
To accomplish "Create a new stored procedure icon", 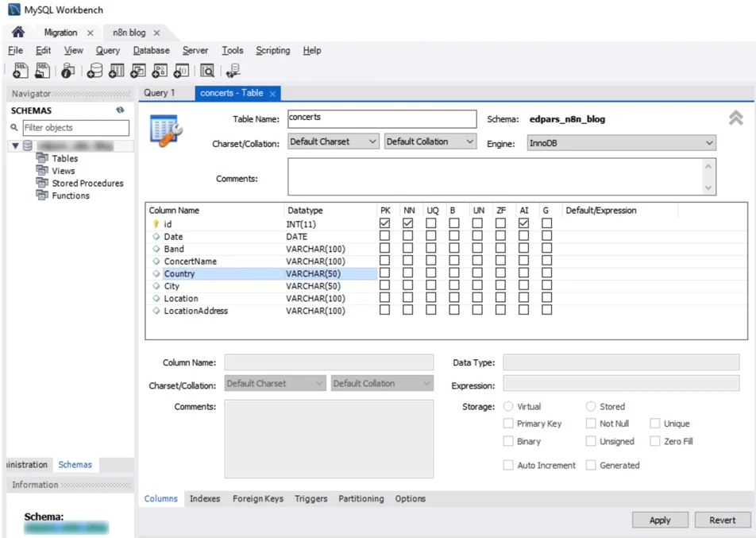I will [x=160, y=71].
